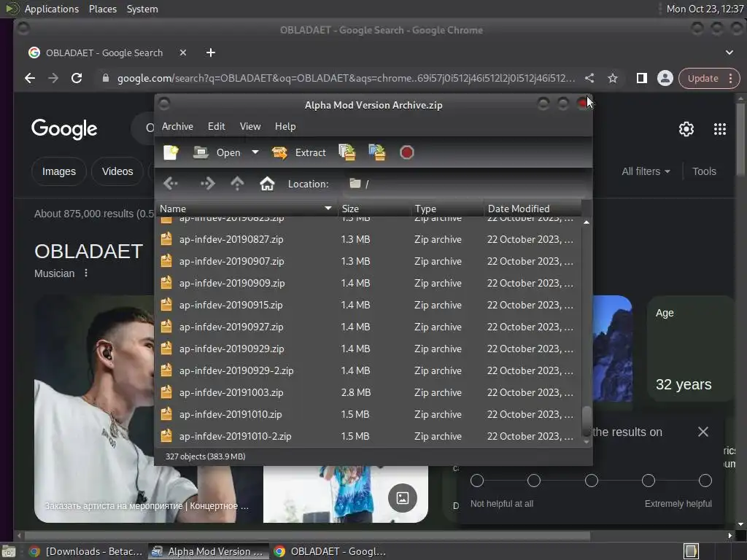Go up one level in archive

(237, 183)
